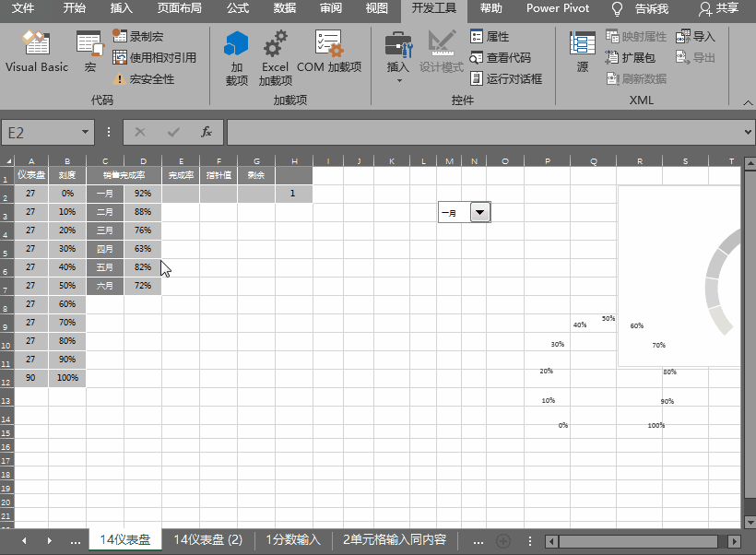Screen dimensions: 756x555
Task: Click 刷新数据 refresh data
Action: 636,78
